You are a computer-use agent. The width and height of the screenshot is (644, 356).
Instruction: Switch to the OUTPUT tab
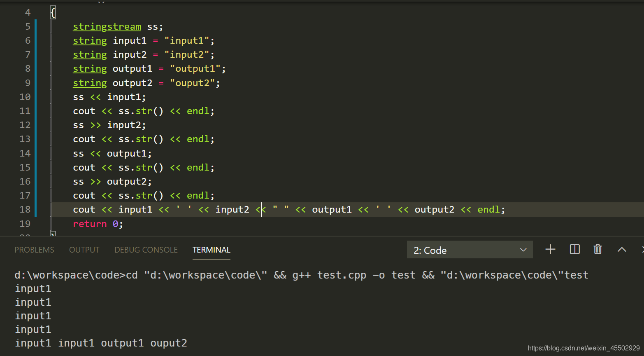(x=84, y=250)
